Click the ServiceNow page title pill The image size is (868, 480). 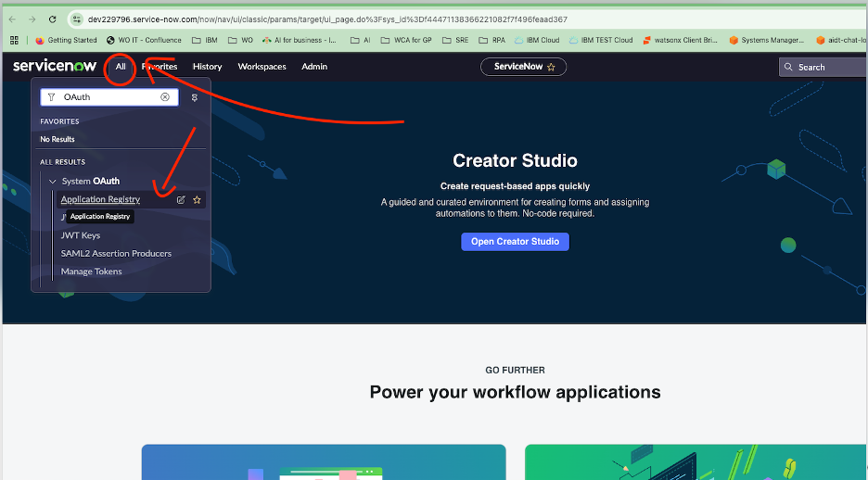[x=523, y=67]
